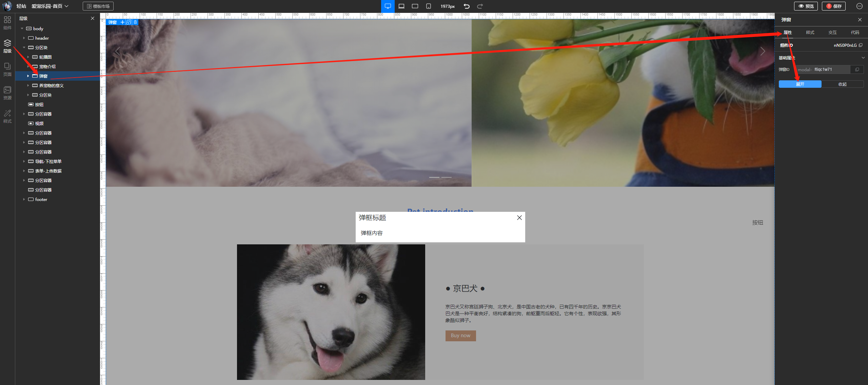
Task: Select the 轮播图 layer row
Action: pyautogui.click(x=58, y=57)
